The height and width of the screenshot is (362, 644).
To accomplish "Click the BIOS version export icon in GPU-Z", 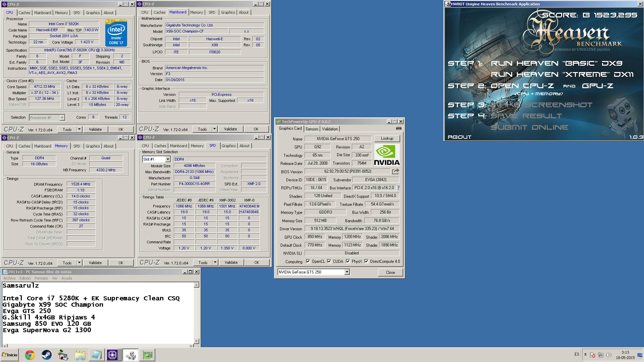I will [395, 171].
